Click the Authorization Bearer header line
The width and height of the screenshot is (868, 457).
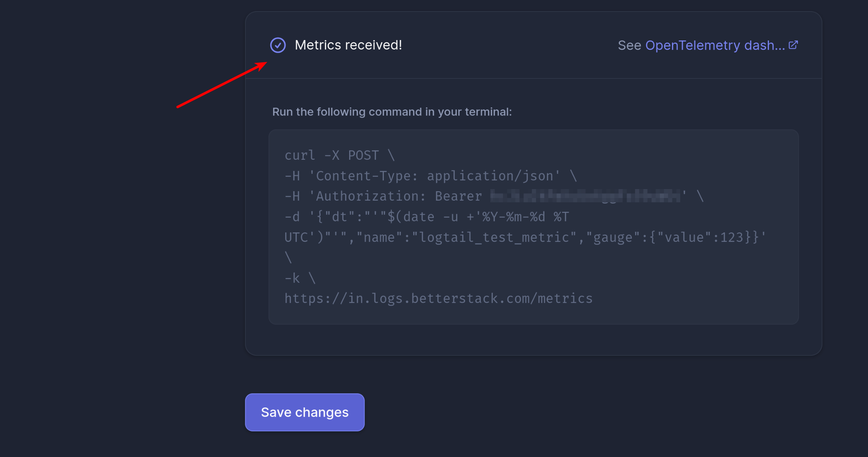pyautogui.click(x=494, y=196)
